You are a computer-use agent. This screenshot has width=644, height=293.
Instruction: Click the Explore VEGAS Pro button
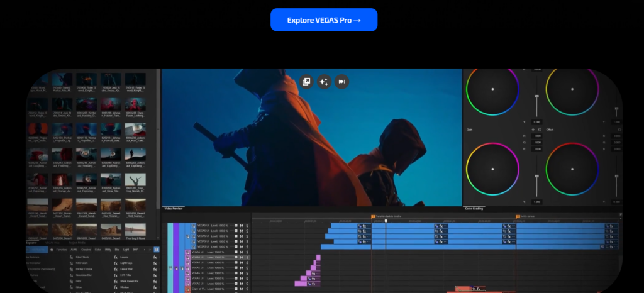point(324,20)
